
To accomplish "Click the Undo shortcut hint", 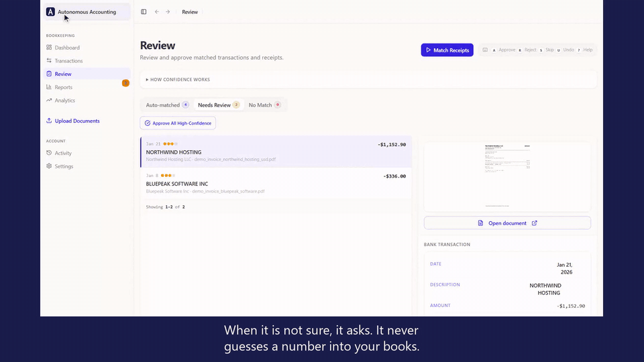I will point(566,50).
